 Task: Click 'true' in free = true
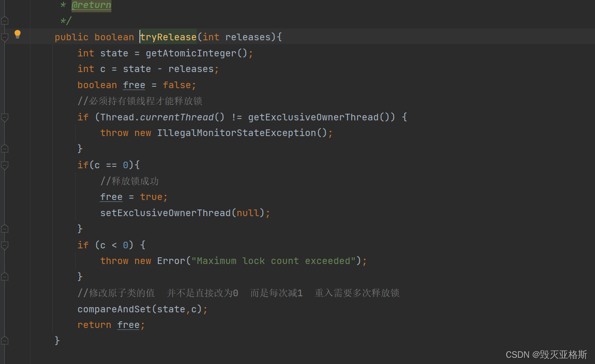(151, 197)
